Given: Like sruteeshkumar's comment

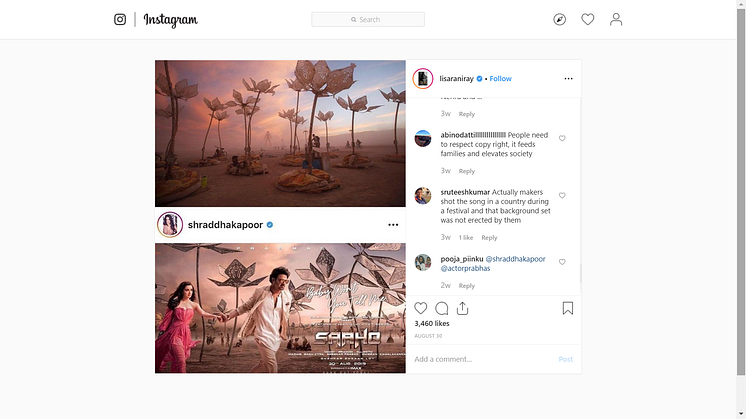Looking at the screenshot, I should click(x=562, y=196).
